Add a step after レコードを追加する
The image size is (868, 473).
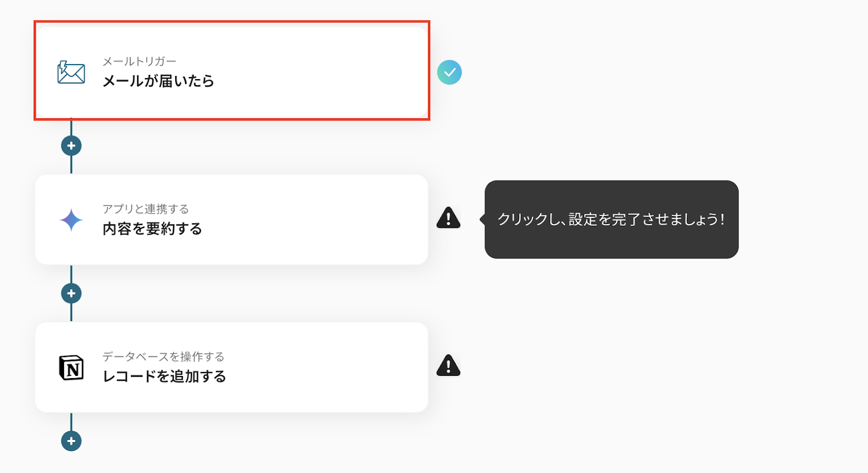point(71,441)
